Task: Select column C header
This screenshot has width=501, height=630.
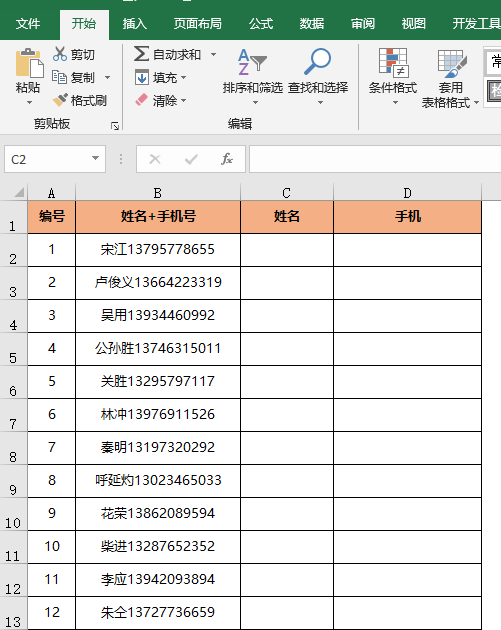Action: [286, 193]
